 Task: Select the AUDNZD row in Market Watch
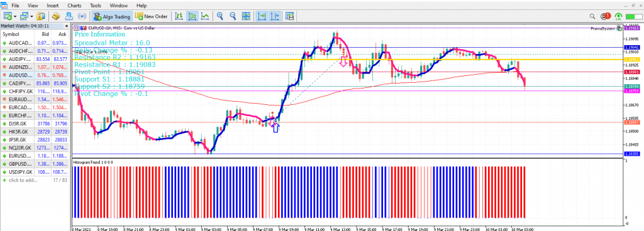35,67
